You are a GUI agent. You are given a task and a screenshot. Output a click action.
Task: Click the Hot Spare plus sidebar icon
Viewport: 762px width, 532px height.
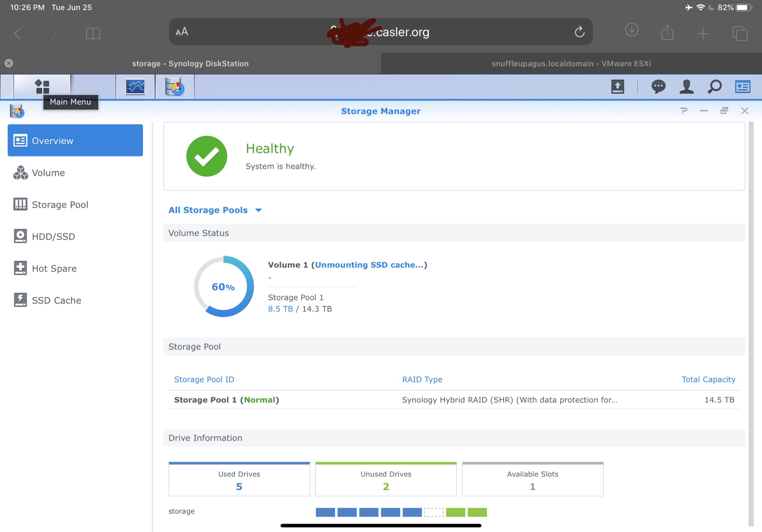click(20, 268)
